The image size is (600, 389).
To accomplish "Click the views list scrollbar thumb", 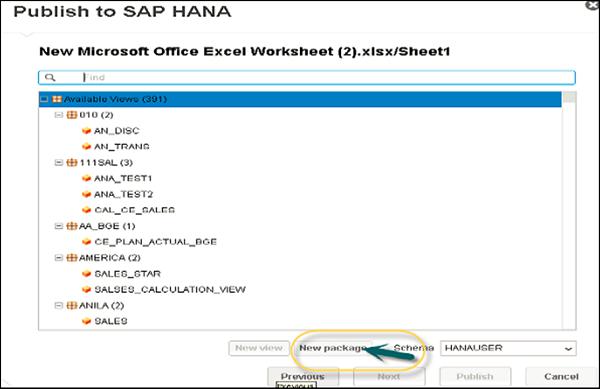I will pos(569,98).
